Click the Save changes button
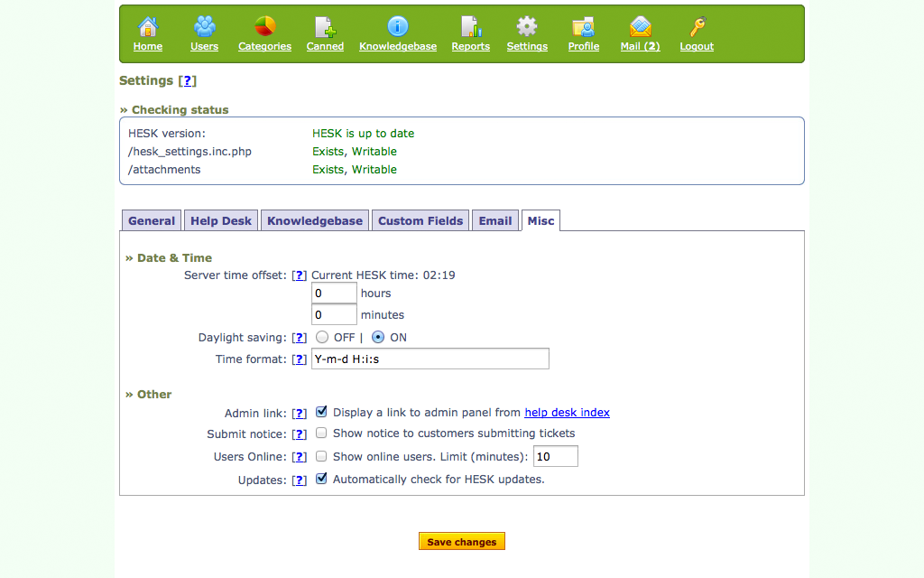This screenshot has height=578, width=924. pos(462,542)
